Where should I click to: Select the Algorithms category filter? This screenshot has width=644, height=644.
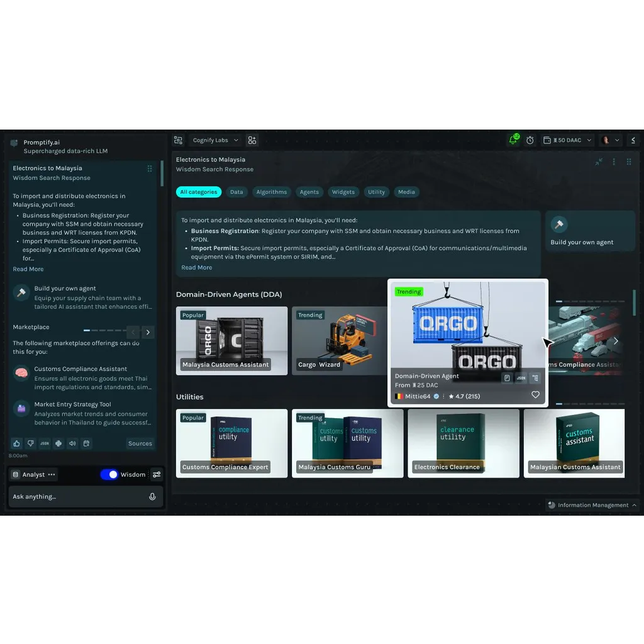272,192
